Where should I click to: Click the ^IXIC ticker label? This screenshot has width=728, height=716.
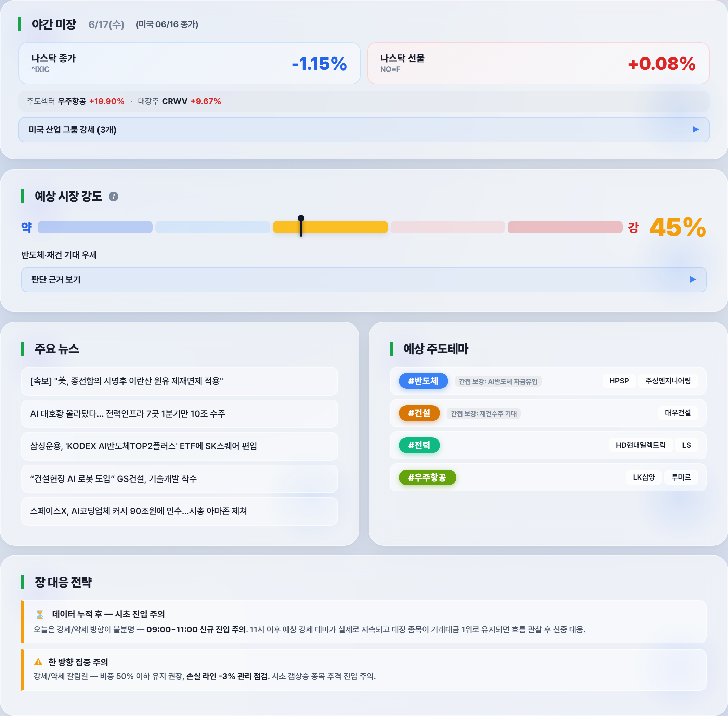point(40,69)
